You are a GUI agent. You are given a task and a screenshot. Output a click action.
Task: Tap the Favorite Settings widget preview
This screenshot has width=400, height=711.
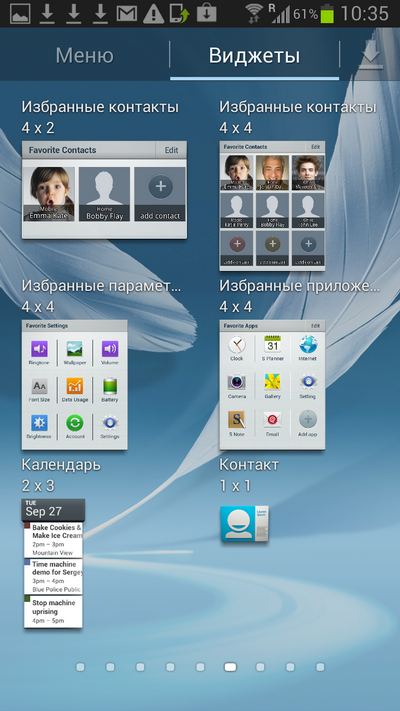[74, 385]
